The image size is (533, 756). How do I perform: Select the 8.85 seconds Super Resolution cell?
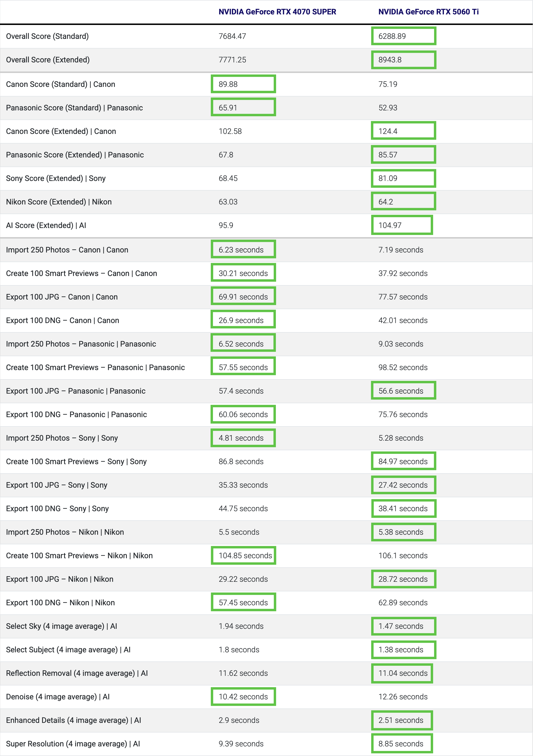(402, 744)
